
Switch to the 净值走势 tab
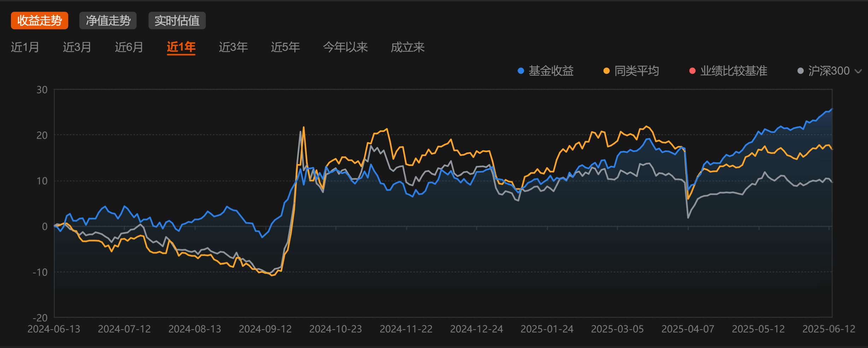point(108,21)
